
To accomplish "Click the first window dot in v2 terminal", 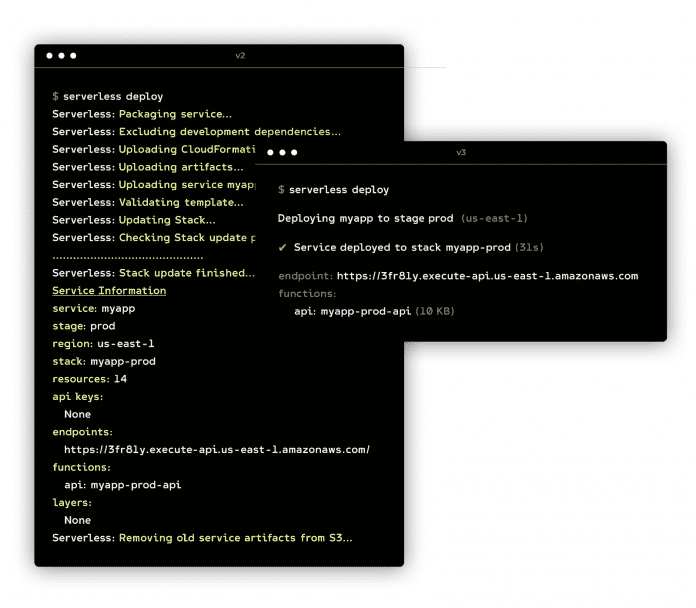I will click(50, 56).
